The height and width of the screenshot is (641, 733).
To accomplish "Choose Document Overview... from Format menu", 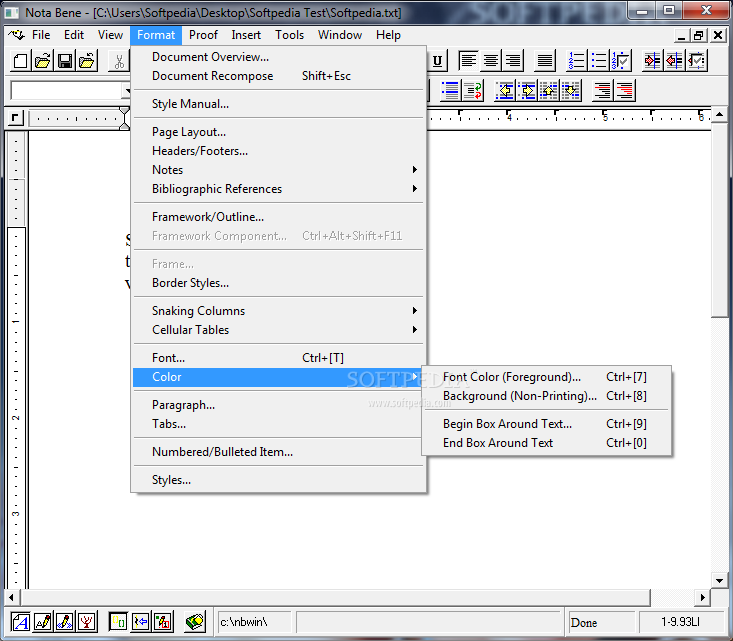I will pyautogui.click(x=279, y=57).
